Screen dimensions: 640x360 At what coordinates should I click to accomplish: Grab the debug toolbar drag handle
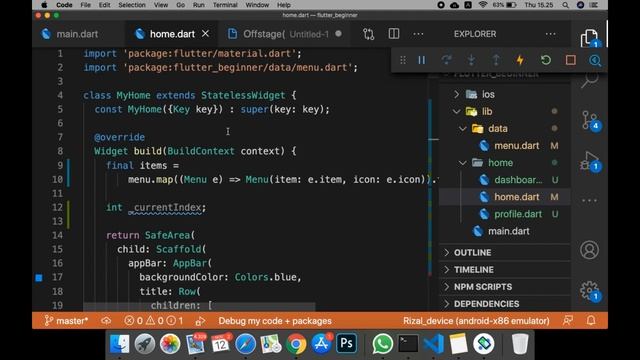(403, 60)
